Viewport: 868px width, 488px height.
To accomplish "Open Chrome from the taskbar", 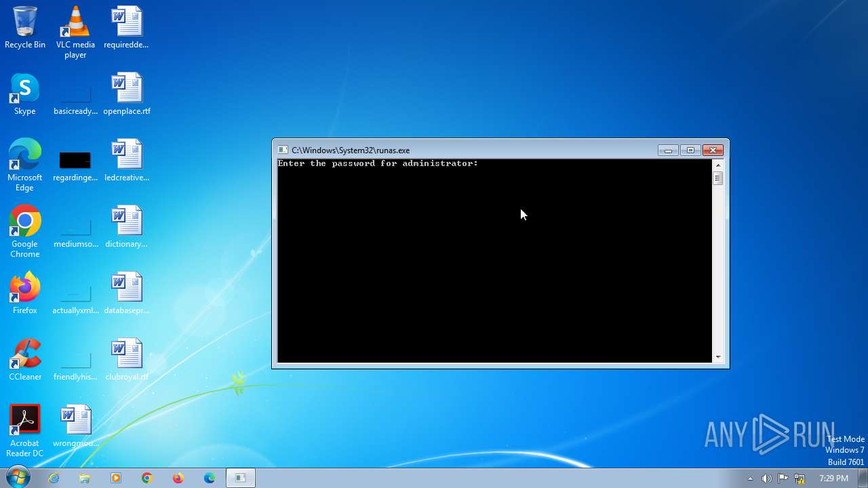I will 147,478.
